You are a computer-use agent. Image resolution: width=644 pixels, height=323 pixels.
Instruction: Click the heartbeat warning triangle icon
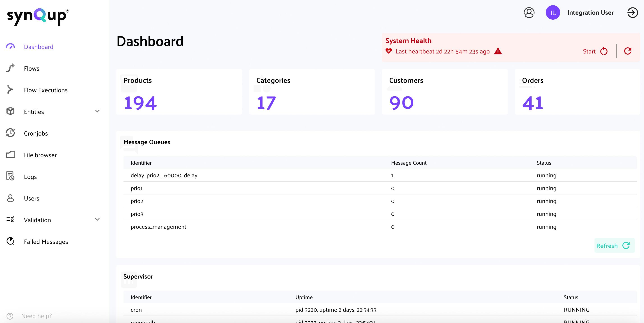click(498, 51)
